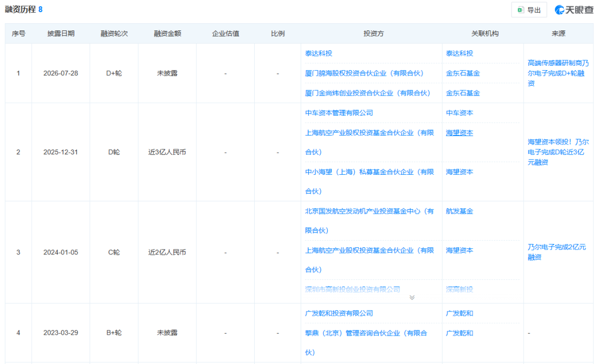This screenshot has height=364, width=598.
Task: Select date cell 2025-12-31
Action: coord(61,152)
